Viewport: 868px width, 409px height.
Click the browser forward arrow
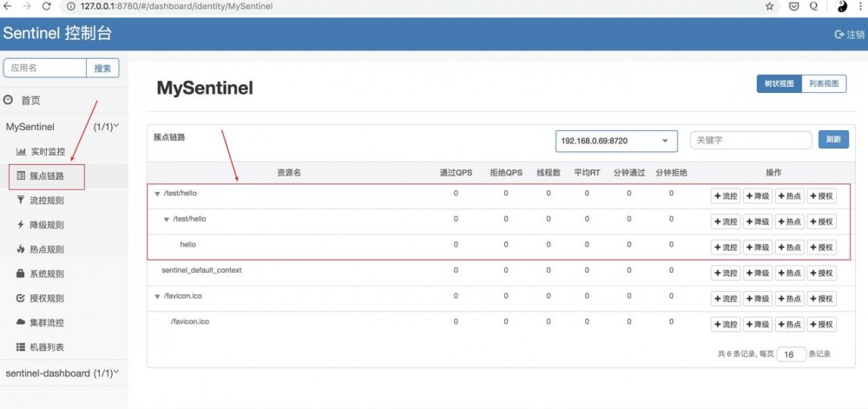click(x=27, y=6)
